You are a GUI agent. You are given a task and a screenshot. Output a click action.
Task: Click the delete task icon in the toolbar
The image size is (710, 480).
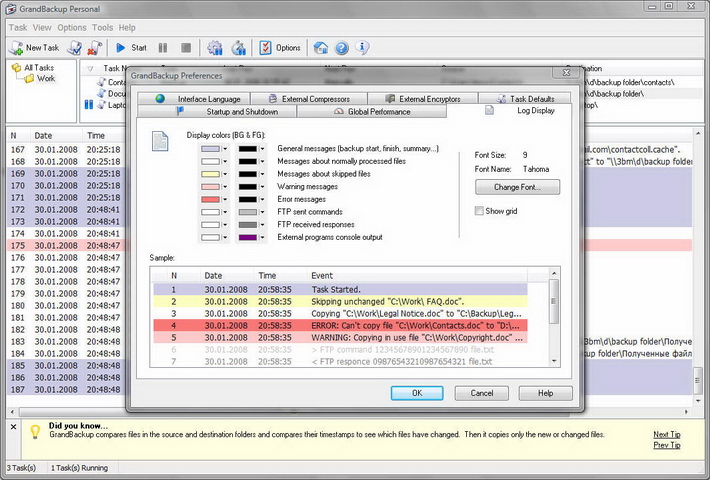(x=94, y=48)
